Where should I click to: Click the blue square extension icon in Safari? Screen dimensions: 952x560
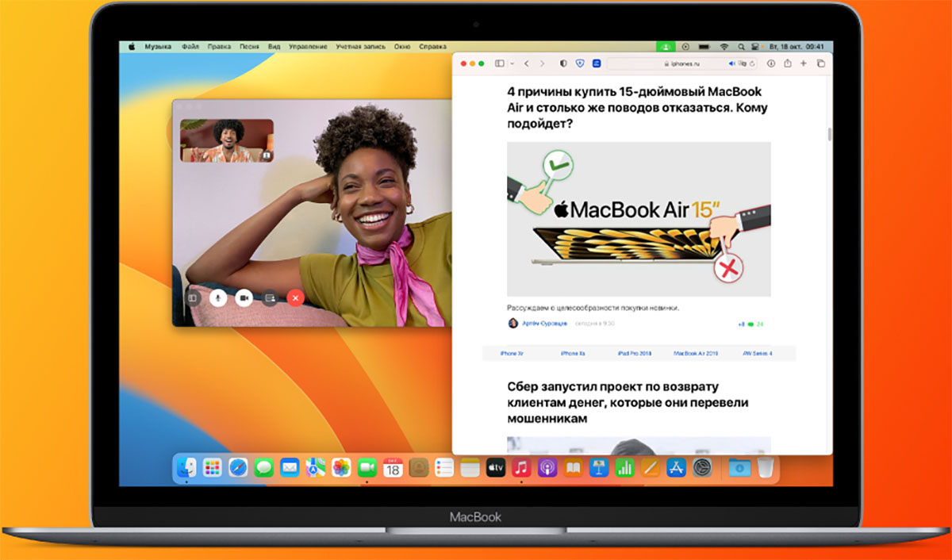597,63
